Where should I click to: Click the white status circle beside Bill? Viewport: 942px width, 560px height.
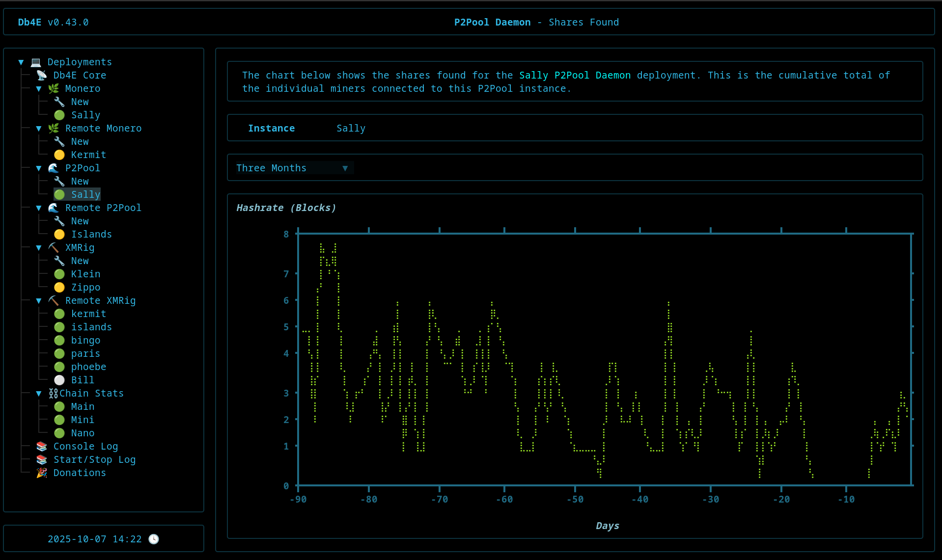point(59,380)
